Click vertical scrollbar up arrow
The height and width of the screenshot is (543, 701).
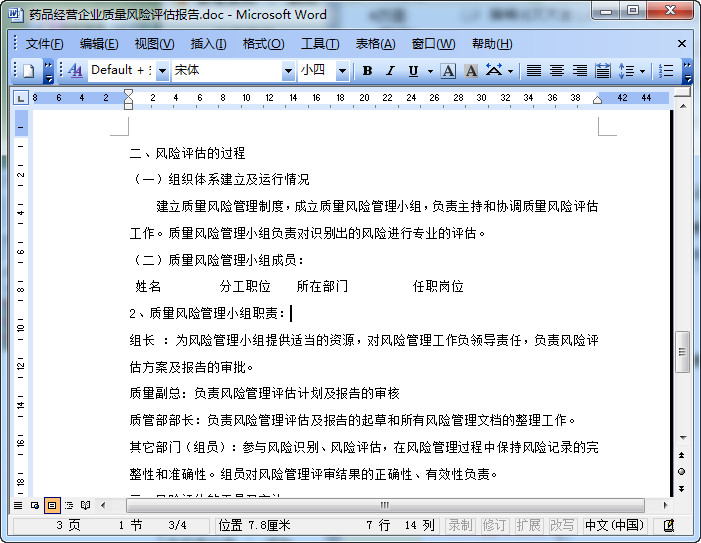(683, 106)
